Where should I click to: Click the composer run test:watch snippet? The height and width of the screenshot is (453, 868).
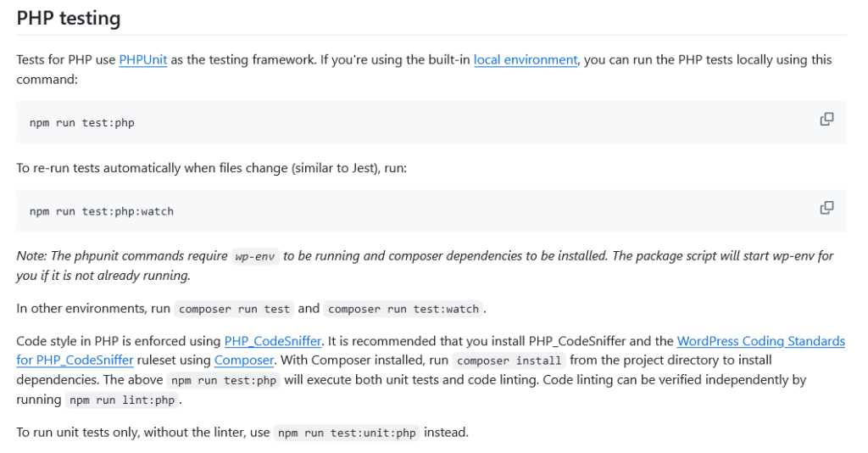pos(403,310)
